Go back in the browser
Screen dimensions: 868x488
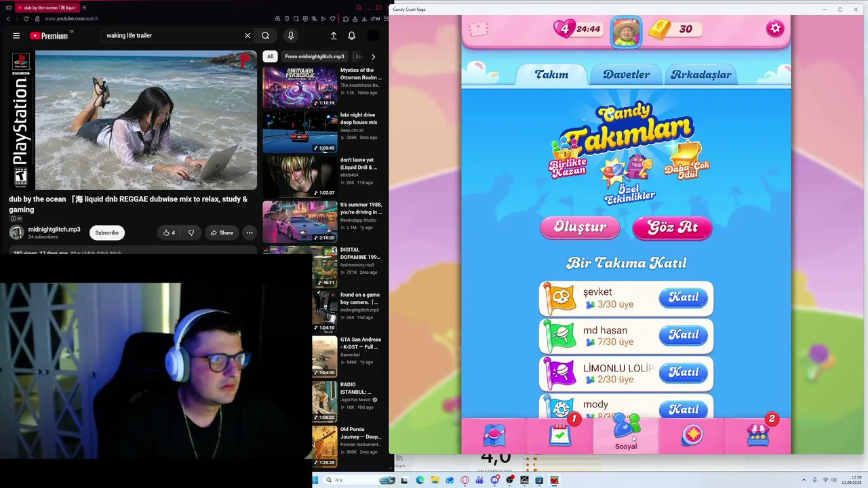pyautogui.click(x=8, y=18)
